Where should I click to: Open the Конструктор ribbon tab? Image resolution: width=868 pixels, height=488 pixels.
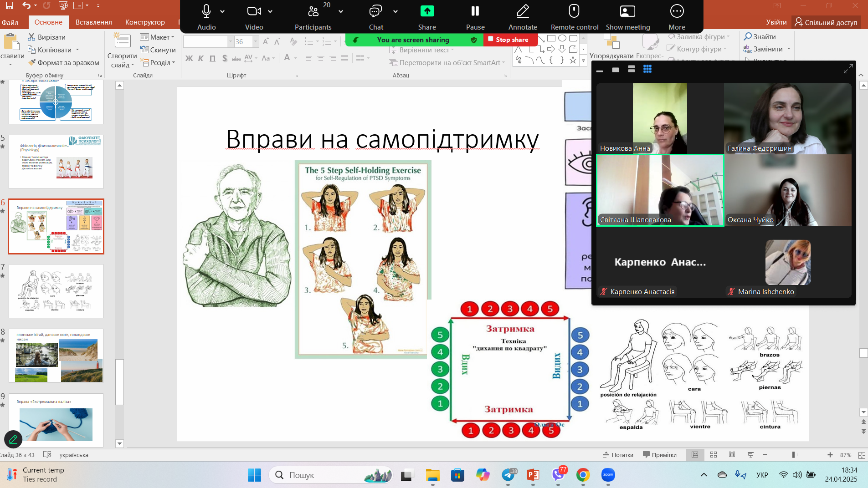[145, 22]
